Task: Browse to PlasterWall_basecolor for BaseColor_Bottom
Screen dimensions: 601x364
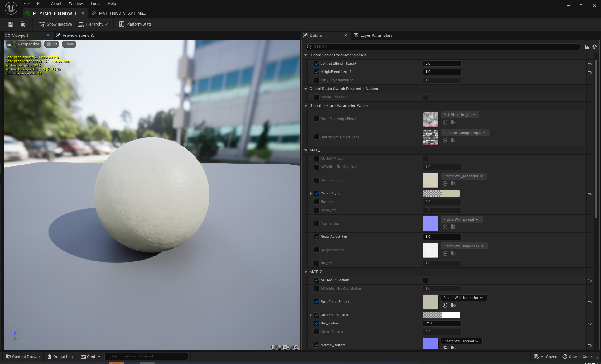Action: 453,305
